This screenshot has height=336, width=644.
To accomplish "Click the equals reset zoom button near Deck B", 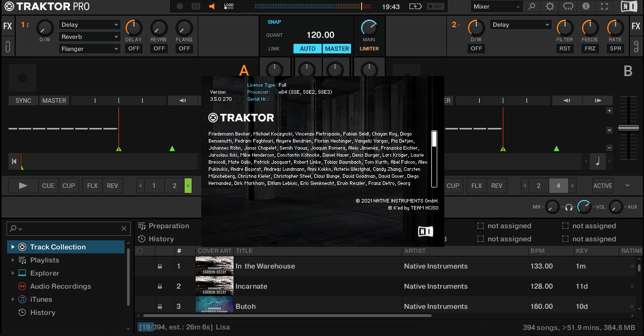I will click(609, 130).
